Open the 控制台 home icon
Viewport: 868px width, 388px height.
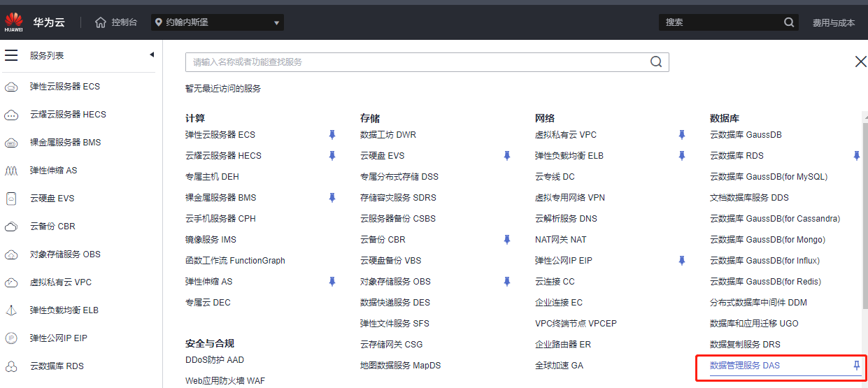(101, 22)
